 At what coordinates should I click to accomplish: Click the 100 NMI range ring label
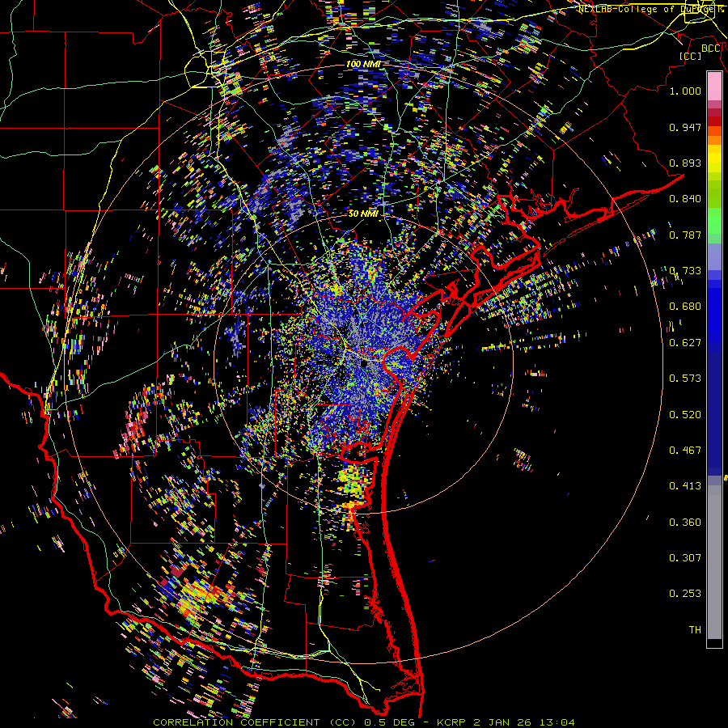363,64
